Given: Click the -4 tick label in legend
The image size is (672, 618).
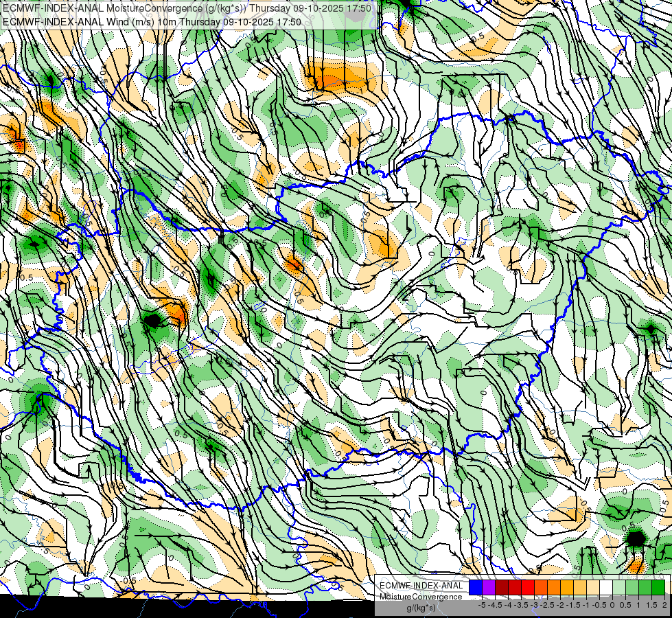Looking at the screenshot, I should coord(508,605).
